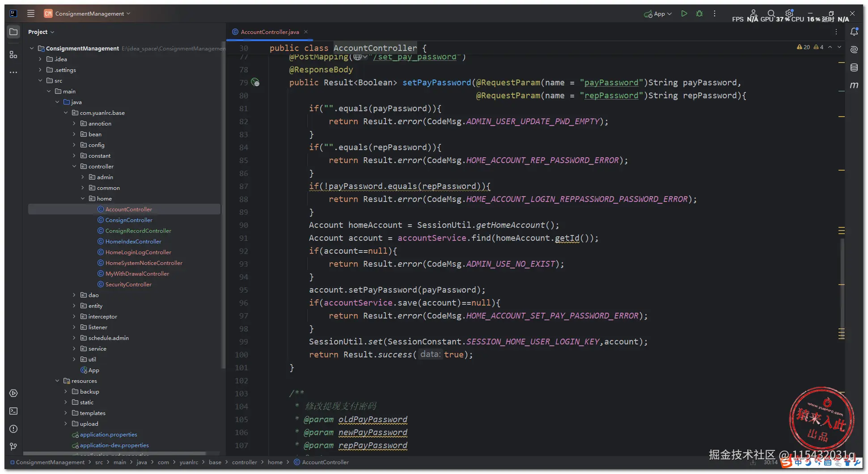Click the repPassword request param link

click(x=611, y=95)
